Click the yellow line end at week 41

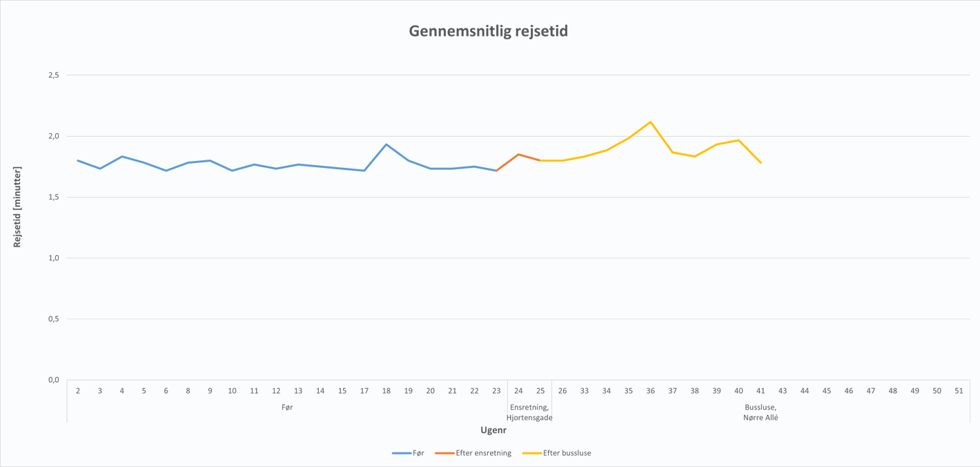761,162
